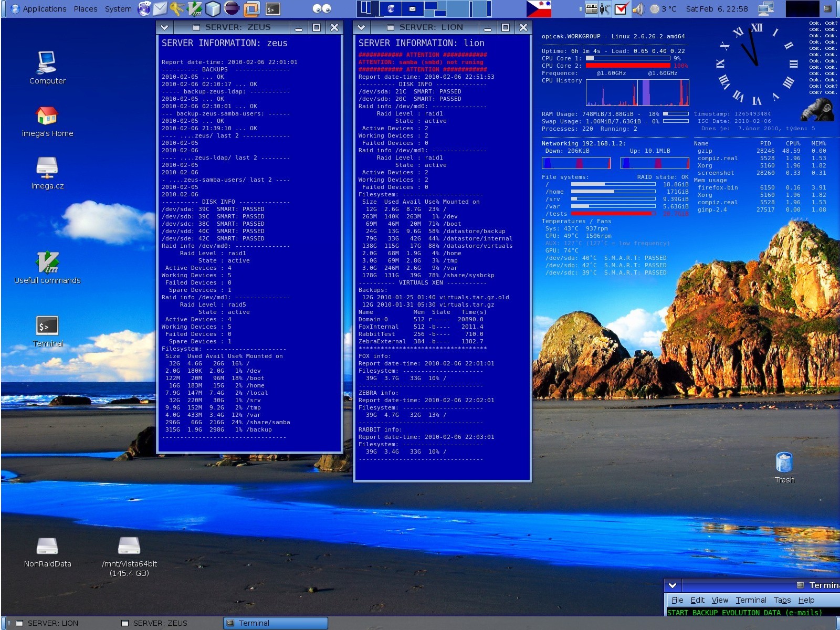Open the 3 °C weather applet
This screenshot has height=630, width=840.
tap(663, 8)
